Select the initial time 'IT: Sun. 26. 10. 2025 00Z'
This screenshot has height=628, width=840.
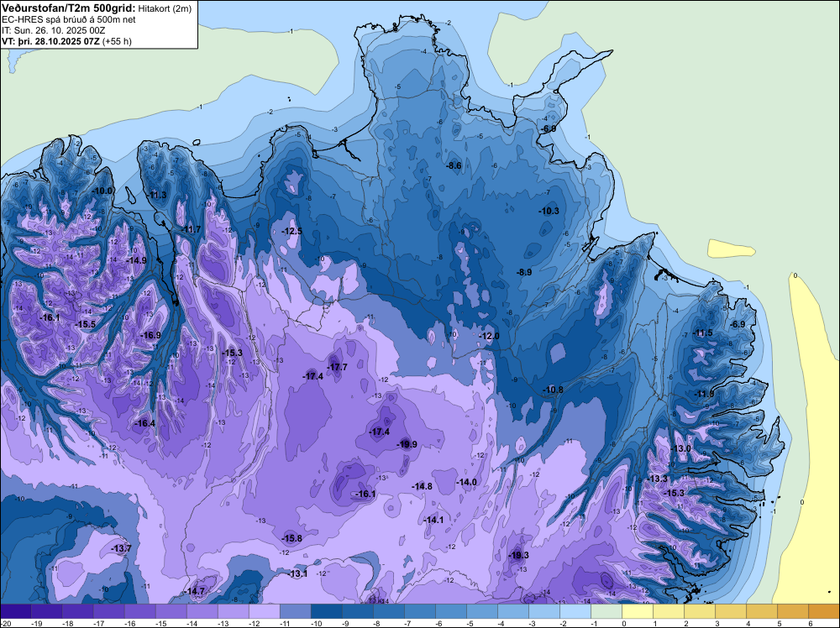pos(54,30)
